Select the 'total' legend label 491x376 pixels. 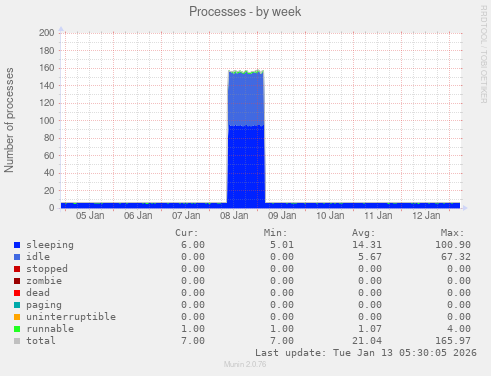41,341
